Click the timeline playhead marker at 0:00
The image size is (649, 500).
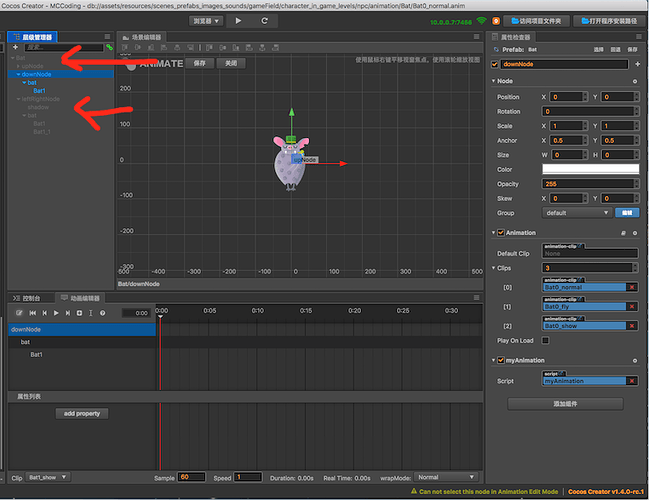(160, 317)
